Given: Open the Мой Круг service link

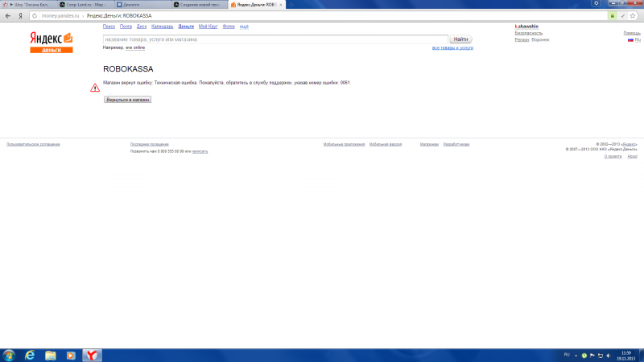Looking at the screenshot, I should (208, 27).
